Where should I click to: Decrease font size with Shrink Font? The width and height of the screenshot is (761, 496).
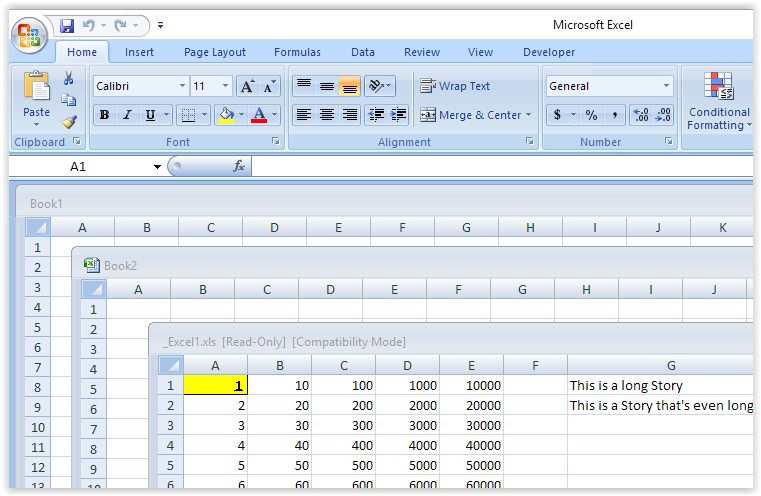click(269, 86)
